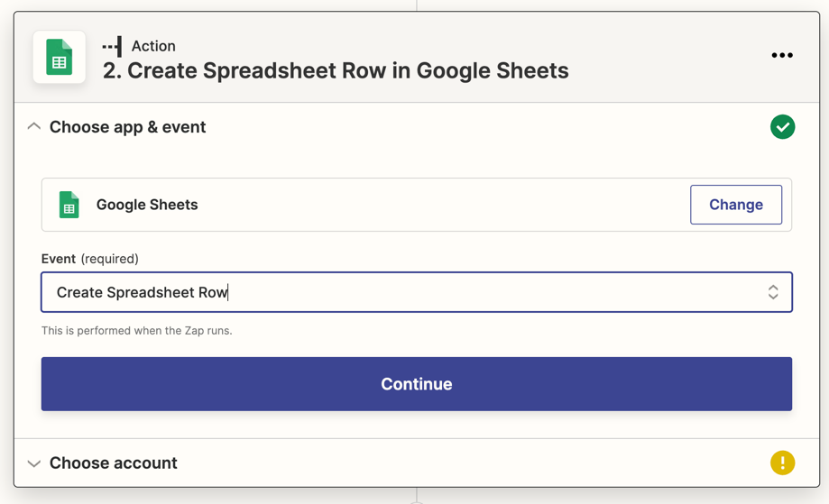This screenshot has width=829, height=504.
Task: Click the Action step type icon
Action: [x=112, y=46]
